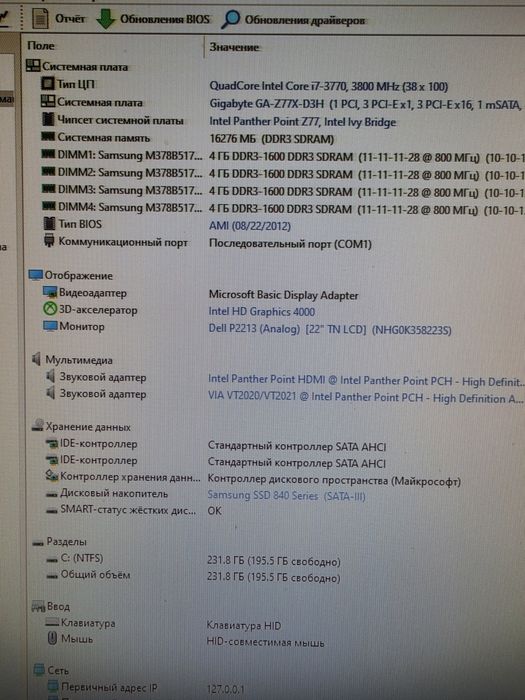The image size is (525, 700).
Task: Click the Обновления драйверов magnifier icon
Action: 230,20
